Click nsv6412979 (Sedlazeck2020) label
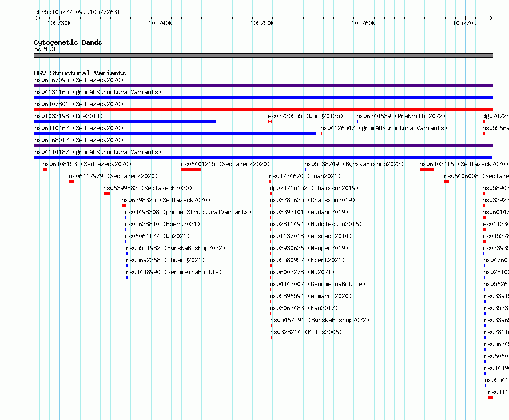Viewport: 509px width, 420px height. click(113, 176)
